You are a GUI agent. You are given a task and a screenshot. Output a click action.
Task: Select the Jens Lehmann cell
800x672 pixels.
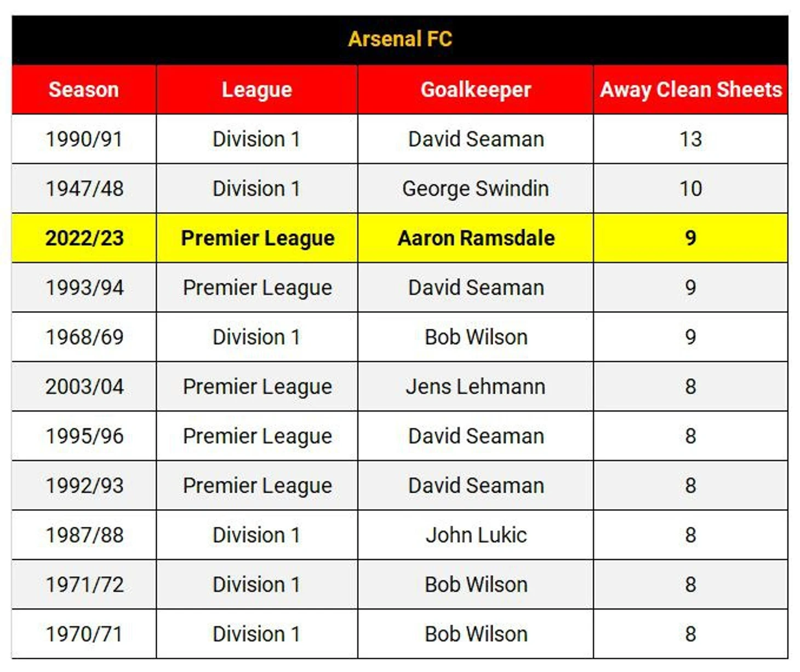[x=476, y=386]
